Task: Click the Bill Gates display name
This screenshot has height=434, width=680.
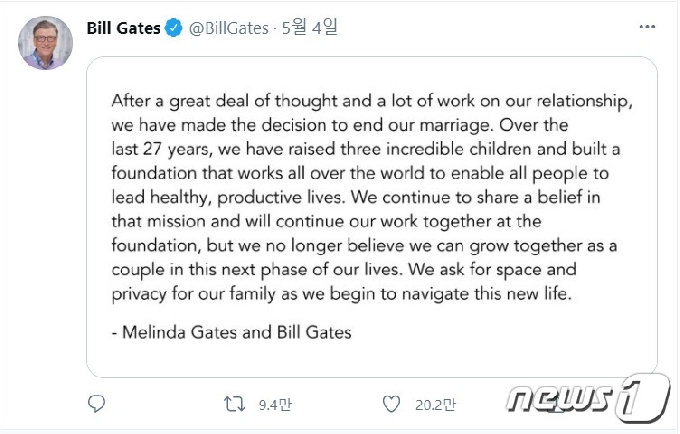Action: click(124, 29)
